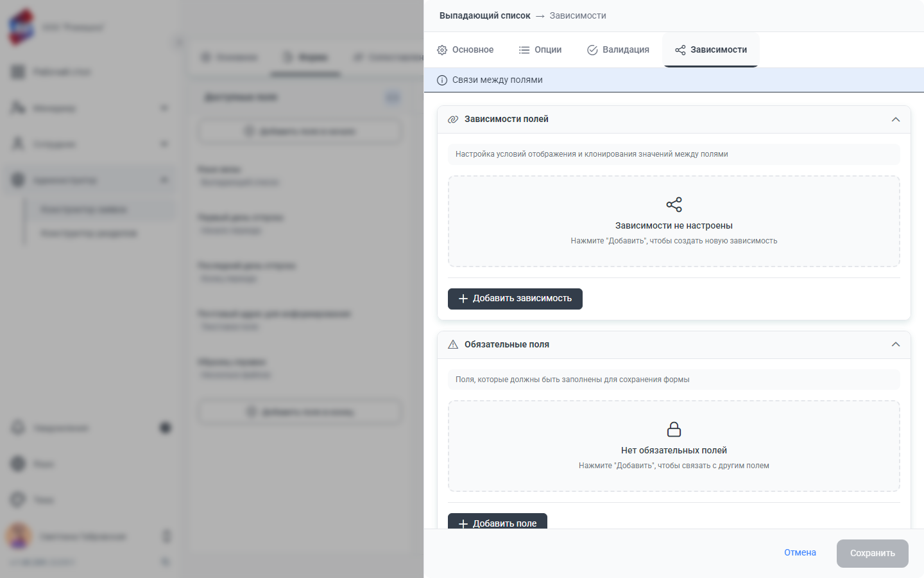Click the share icon above Зависимости не настроены
Screen dimensions: 924x578
coord(674,205)
